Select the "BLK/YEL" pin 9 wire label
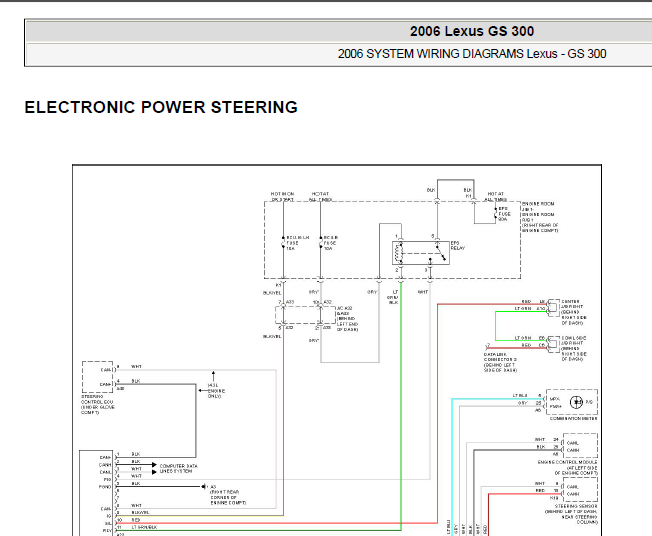 click(140, 512)
